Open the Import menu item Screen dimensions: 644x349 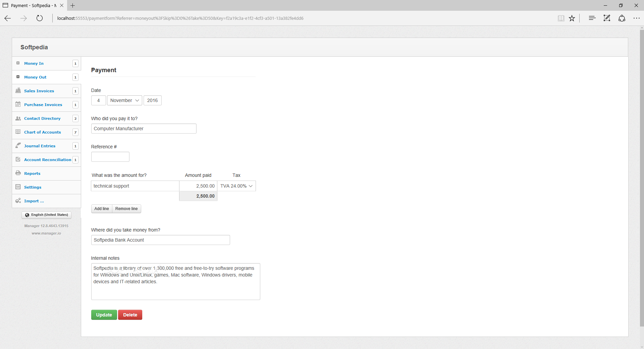point(34,201)
